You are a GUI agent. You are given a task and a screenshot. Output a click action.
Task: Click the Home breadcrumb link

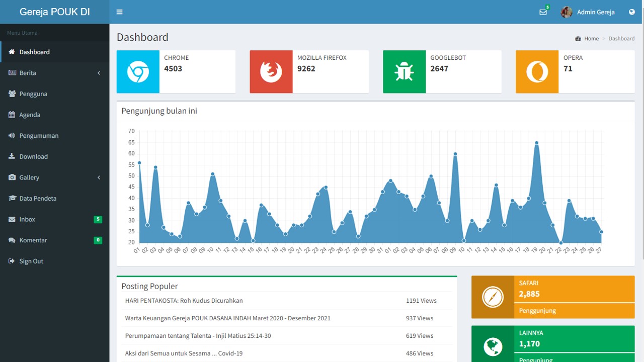[591, 39]
